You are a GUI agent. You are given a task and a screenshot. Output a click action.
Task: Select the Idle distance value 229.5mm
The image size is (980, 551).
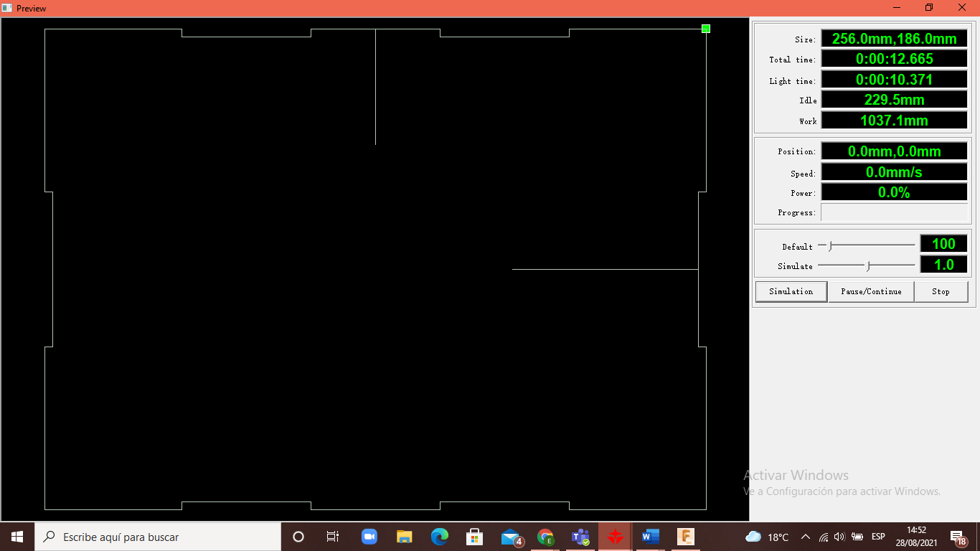point(894,100)
